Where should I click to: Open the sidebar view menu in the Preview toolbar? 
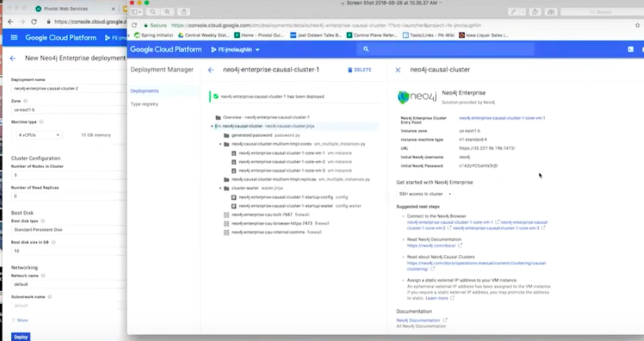tap(137, 12)
